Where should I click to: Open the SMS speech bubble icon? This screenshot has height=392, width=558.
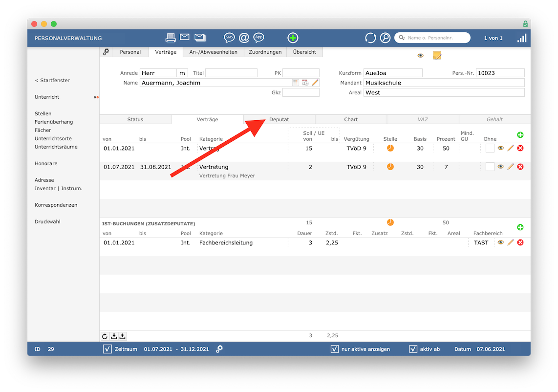tap(229, 37)
